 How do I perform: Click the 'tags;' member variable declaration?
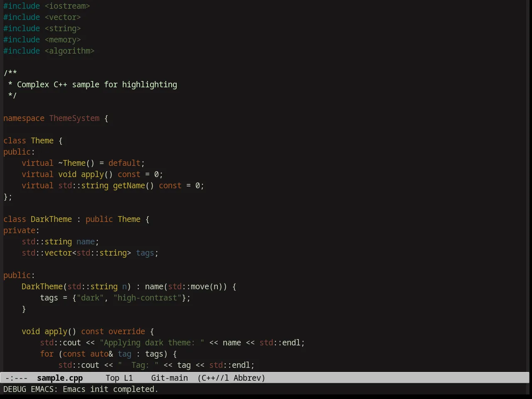(147, 253)
